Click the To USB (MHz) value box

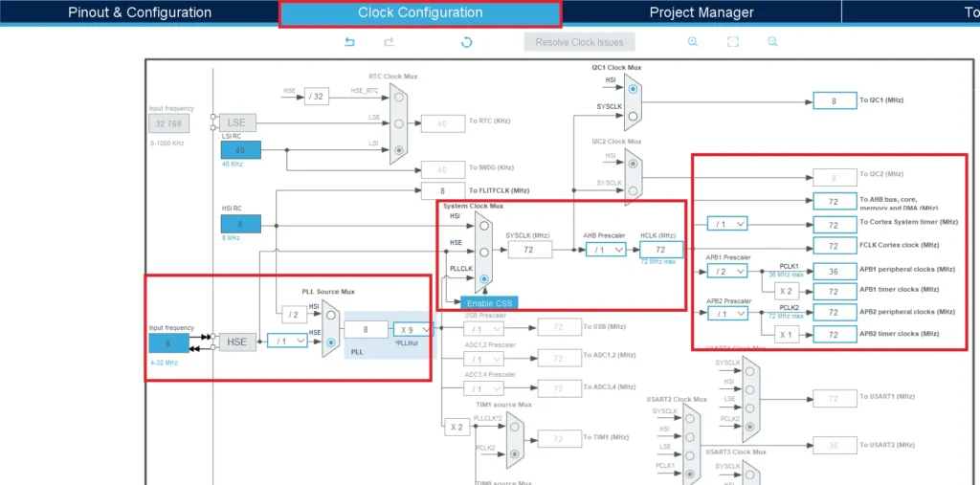coord(559,327)
